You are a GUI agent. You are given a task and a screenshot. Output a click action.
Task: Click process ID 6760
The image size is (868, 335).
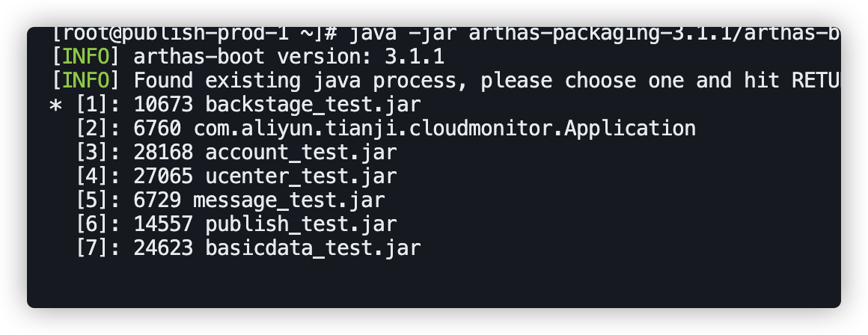pos(157,129)
